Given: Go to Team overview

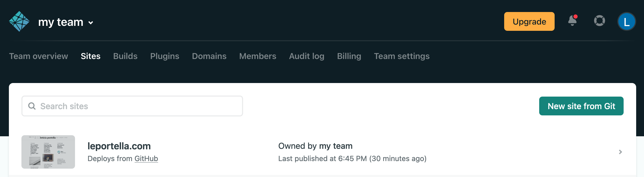Looking at the screenshot, I should 38,56.
